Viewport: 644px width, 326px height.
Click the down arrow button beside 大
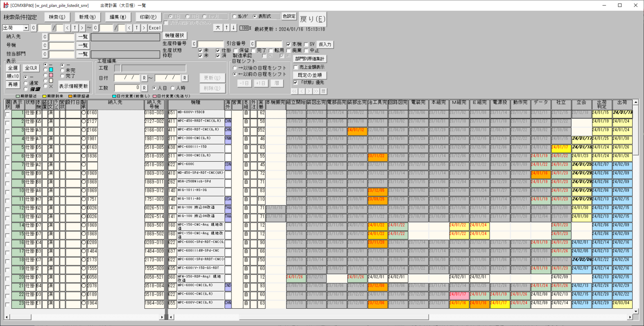tap(233, 28)
